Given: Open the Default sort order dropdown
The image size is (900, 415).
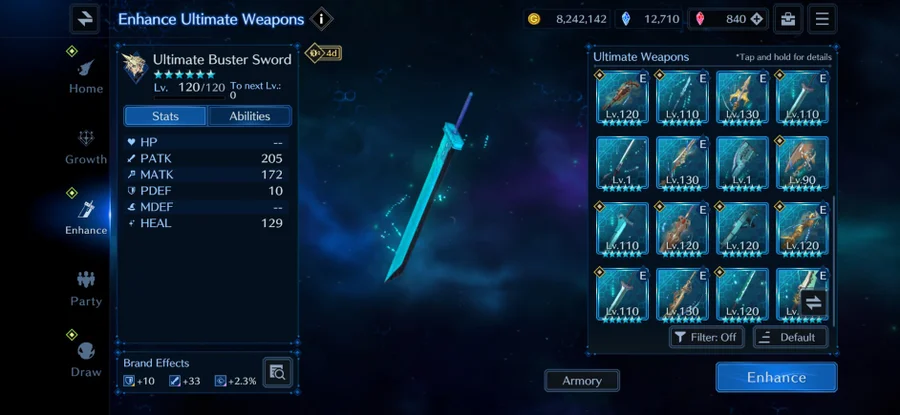Looking at the screenshot, I should pos(790,338).
